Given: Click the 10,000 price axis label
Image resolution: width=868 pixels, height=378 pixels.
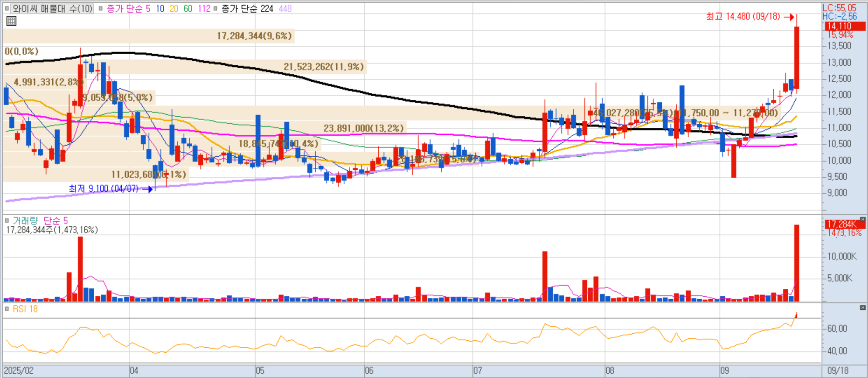Looking at the screenshot, I should tap(840, 161).
